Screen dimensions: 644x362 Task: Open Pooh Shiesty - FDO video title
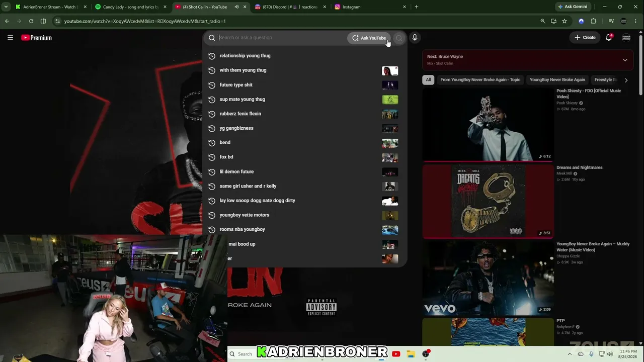point(589,94)
